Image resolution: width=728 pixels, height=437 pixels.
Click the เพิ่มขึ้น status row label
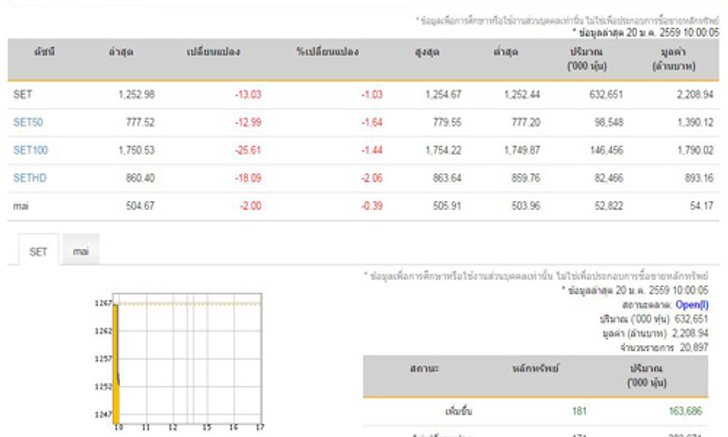coord(459,411)
